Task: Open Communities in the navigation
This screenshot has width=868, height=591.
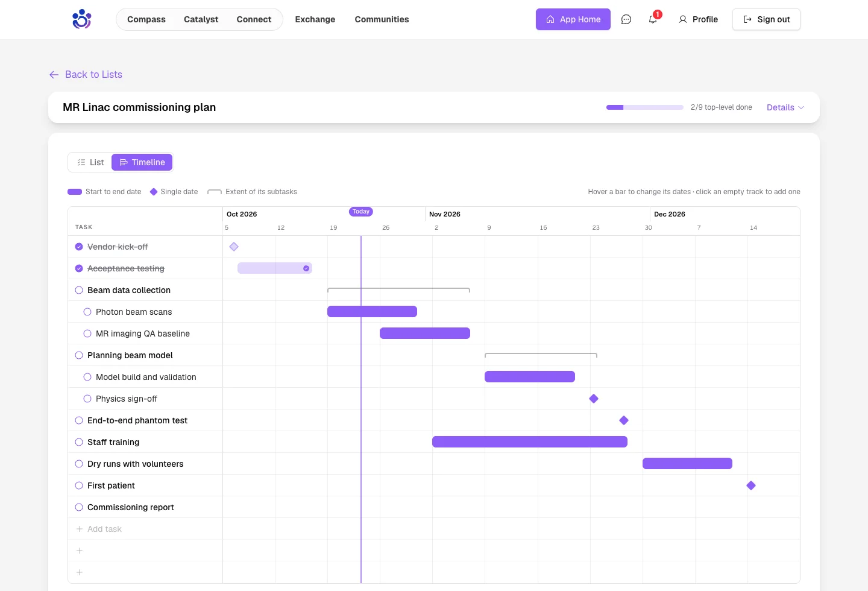Action: (382, 19)
